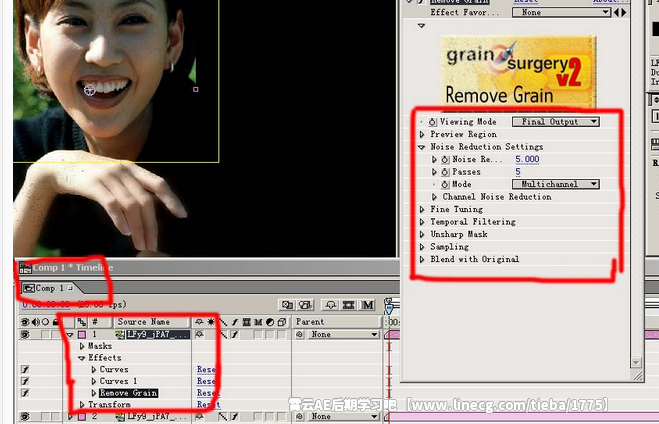Click the label column header icon
659x424 pixels.
82,322
